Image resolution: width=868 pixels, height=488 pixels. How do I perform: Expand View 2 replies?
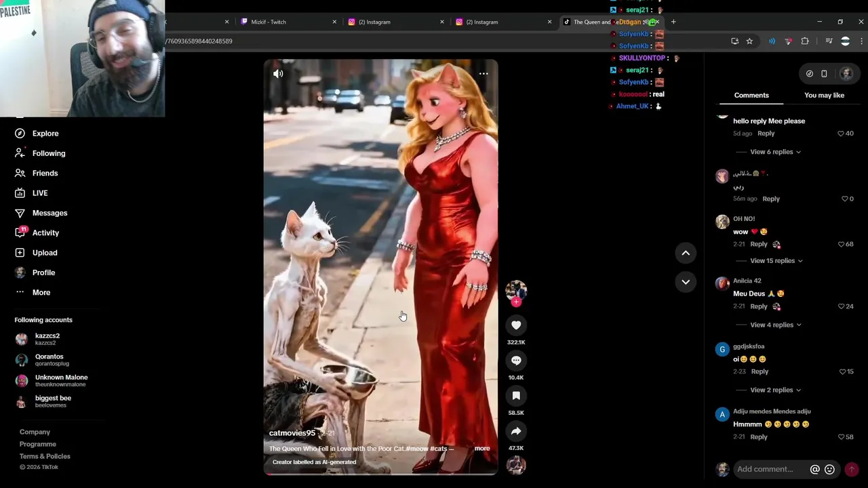pyautogui.click(x=775, y=390)
